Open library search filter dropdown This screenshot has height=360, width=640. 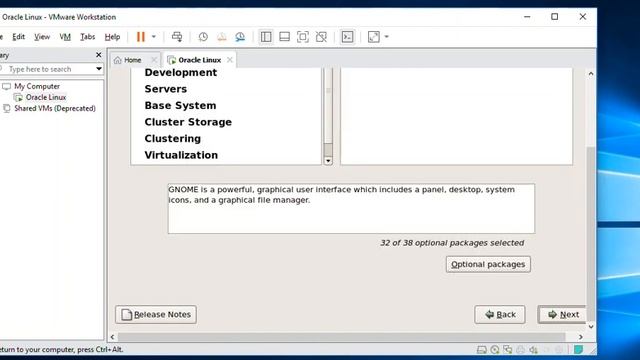99,69
